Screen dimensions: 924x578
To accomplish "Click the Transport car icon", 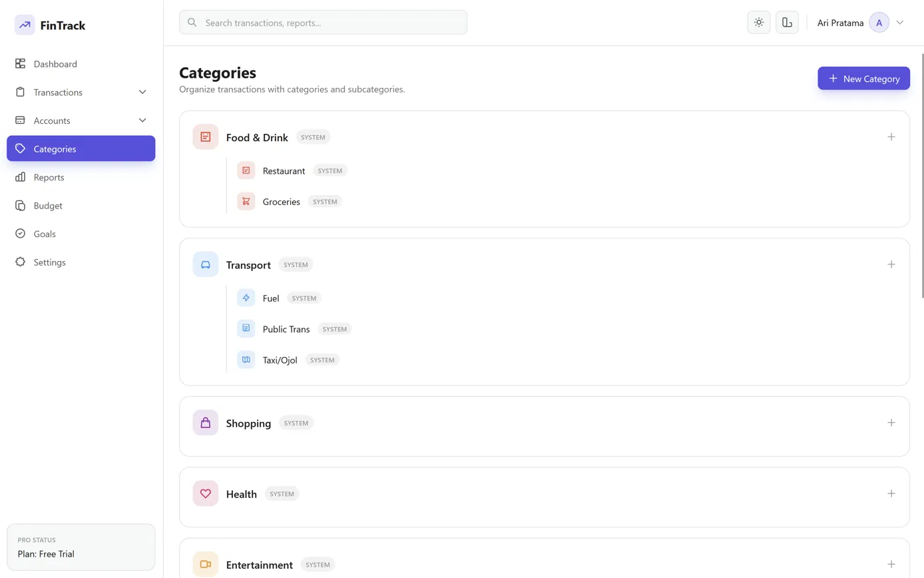I will click(206, 264).
